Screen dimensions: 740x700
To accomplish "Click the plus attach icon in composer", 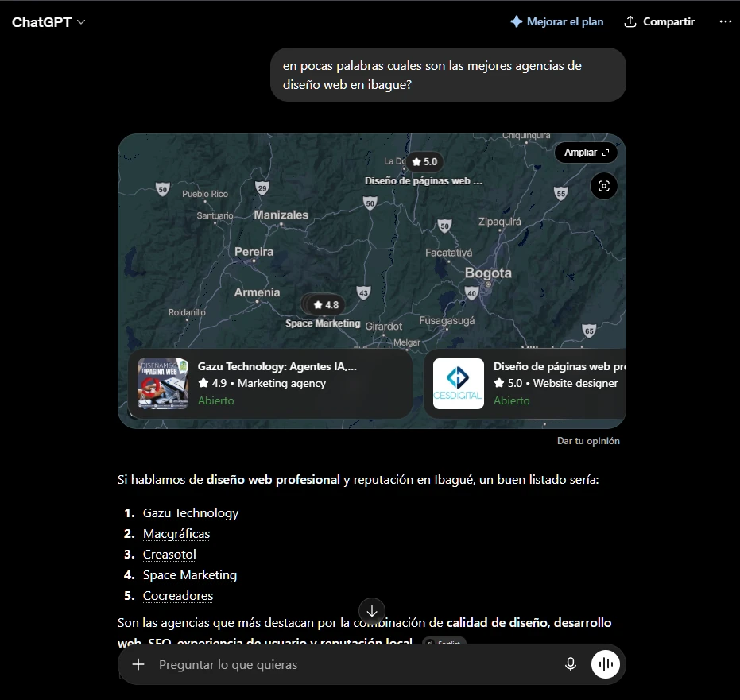I will 138,664.
